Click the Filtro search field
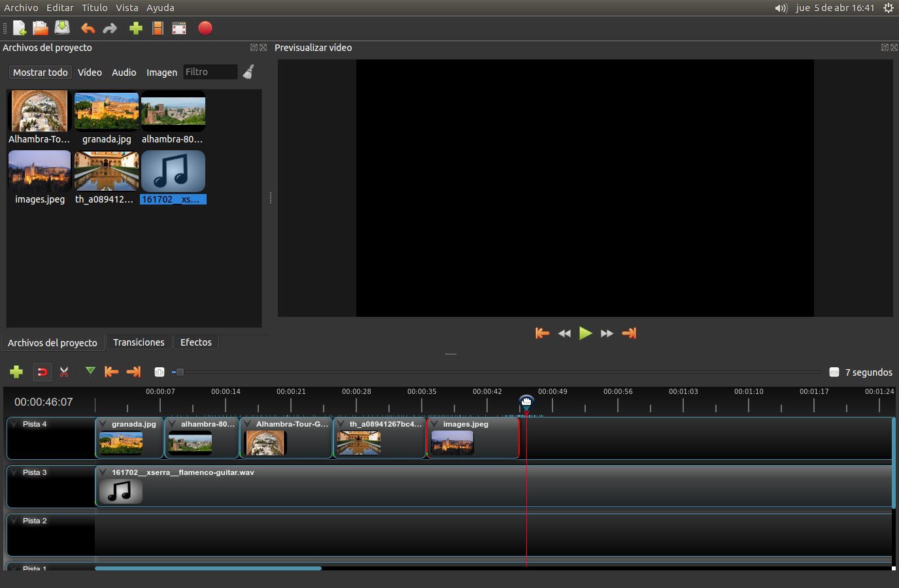This screenshot has height=588, width=899. 210,72
